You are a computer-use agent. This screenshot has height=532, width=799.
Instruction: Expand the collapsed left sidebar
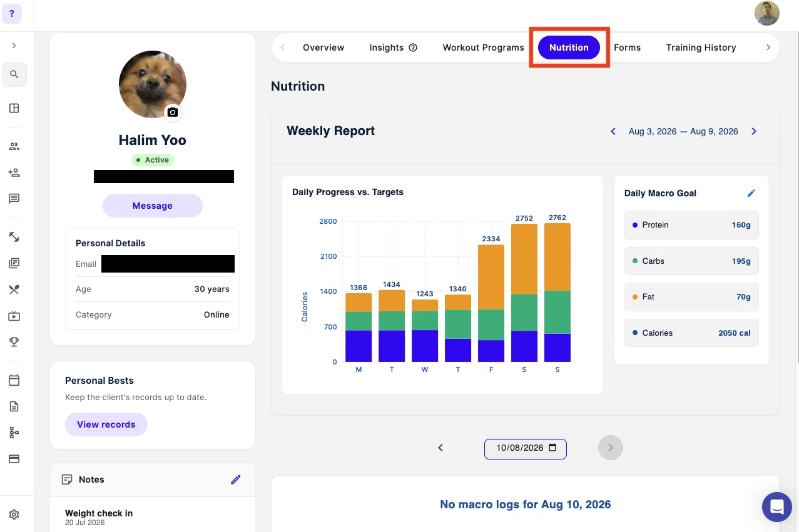[x=14, y=46]
